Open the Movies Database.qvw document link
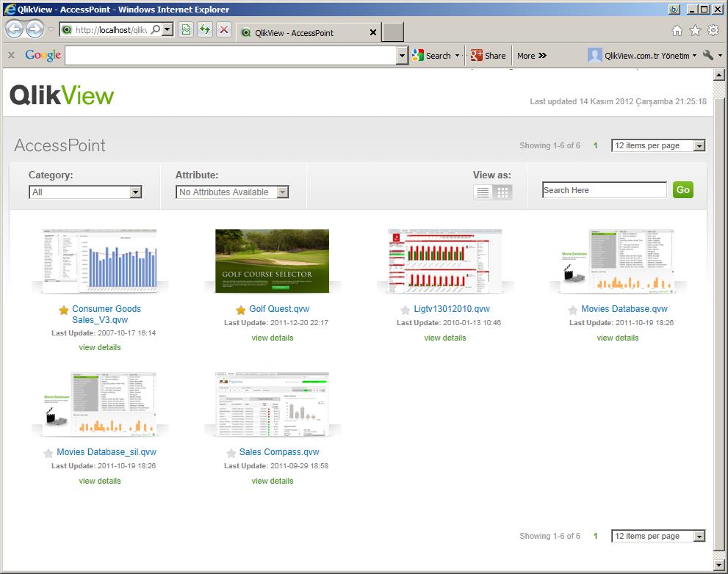The image size is (728, 574). 624,308
